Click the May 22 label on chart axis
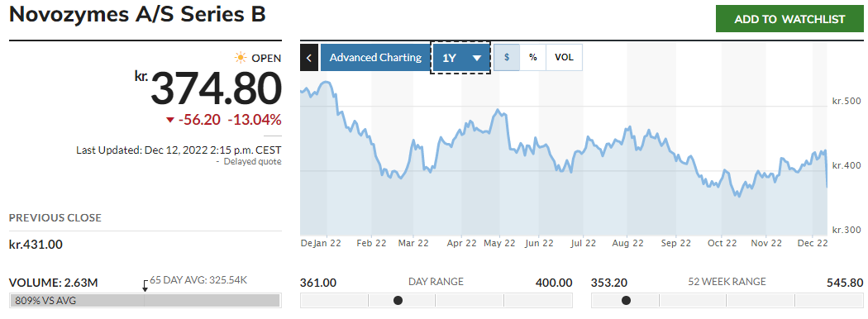 click(499, 243)
